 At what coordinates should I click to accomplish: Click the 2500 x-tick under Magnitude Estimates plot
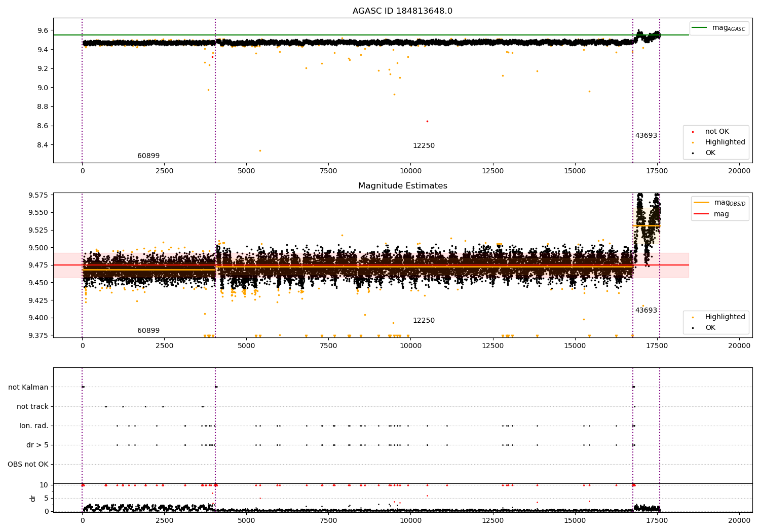(164, 346)
